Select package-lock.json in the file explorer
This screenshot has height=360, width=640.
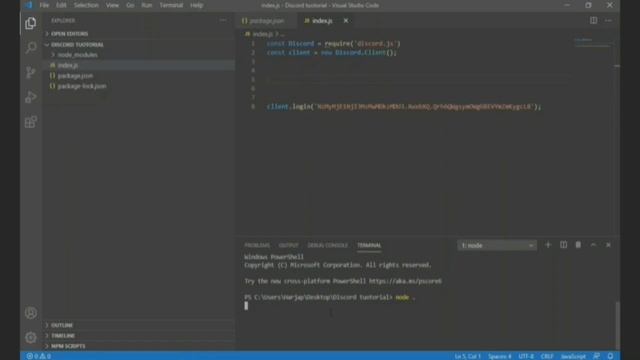coord(139,86)
